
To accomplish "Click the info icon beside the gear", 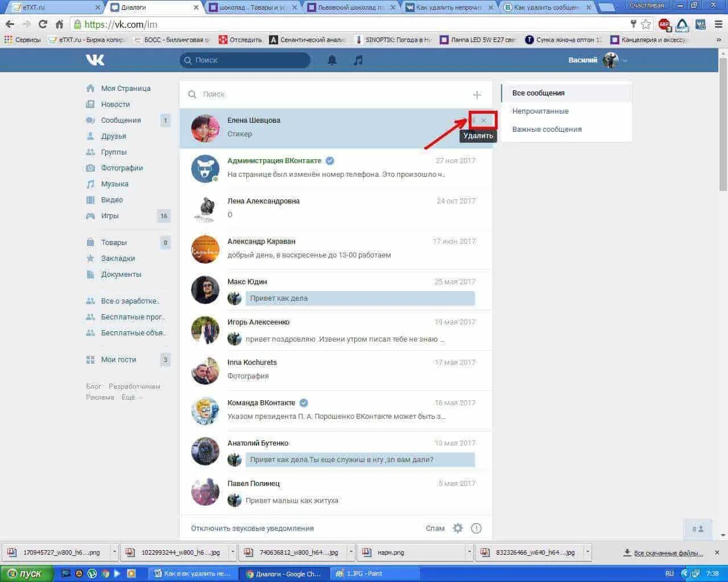I will 477,528.
